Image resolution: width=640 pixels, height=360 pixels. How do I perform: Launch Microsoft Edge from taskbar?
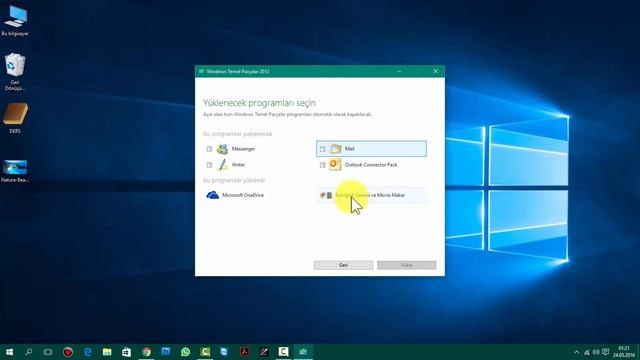point(87,352)
